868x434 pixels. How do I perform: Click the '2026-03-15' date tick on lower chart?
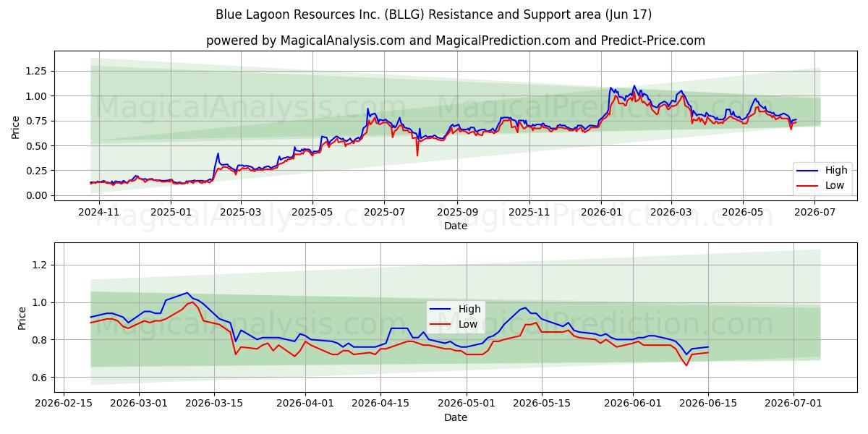coord(214,404)
